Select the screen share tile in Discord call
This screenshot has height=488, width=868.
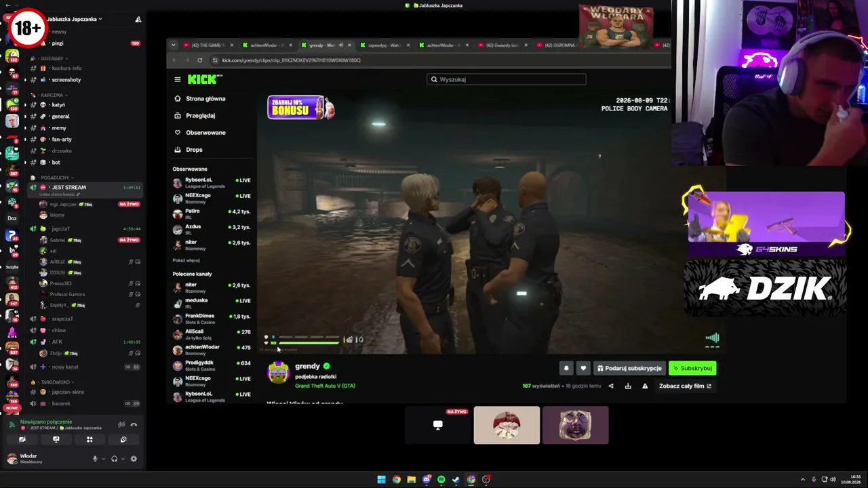[x=438, y=426]
